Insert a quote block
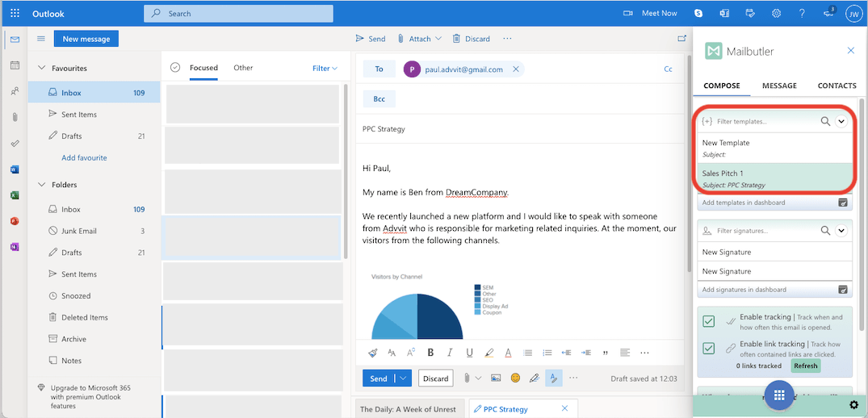 pyautogui.click(x=606, y=352)
